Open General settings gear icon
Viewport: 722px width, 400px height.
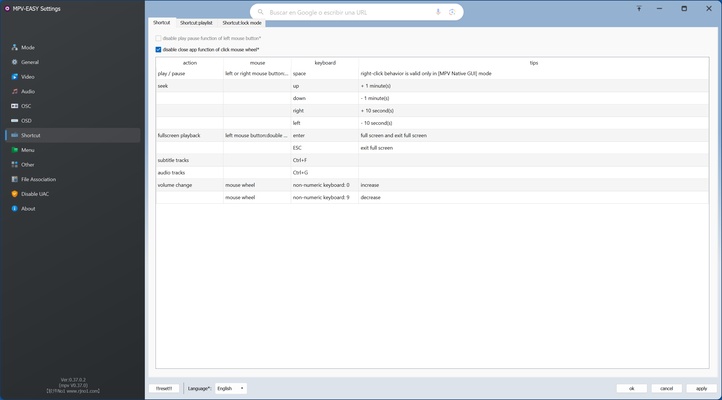tap(14, 62)
